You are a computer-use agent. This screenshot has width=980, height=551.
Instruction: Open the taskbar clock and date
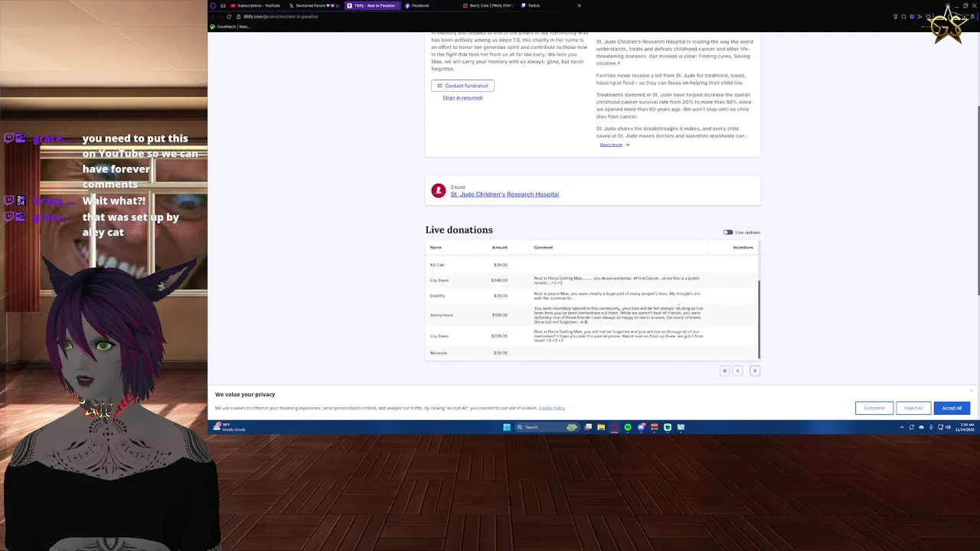(x=963, y=427)
